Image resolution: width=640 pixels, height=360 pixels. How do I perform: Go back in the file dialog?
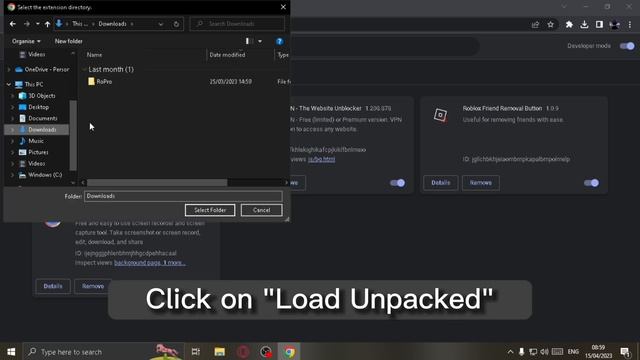[x=13, y=24]
